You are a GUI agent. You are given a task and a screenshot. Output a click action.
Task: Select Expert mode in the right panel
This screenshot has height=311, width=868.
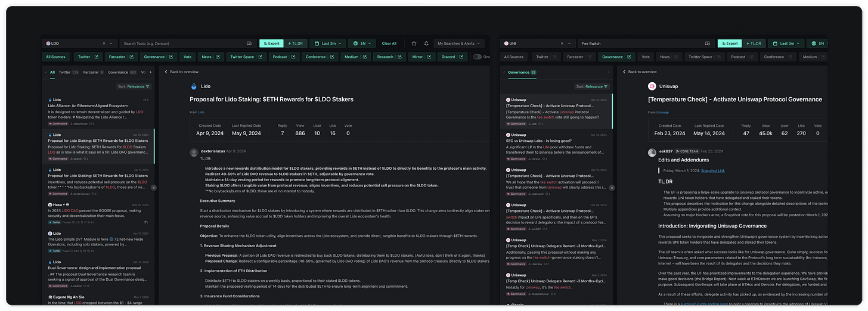730,43
